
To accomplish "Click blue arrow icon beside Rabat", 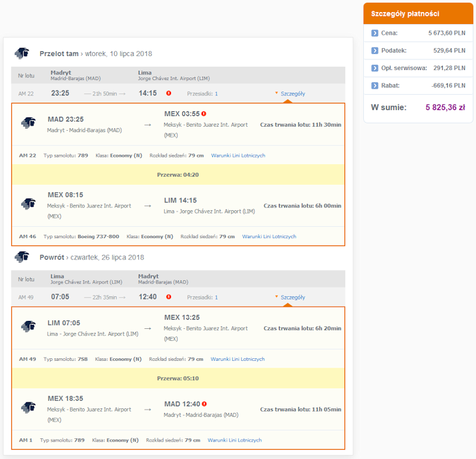I will tap(375, 85).
